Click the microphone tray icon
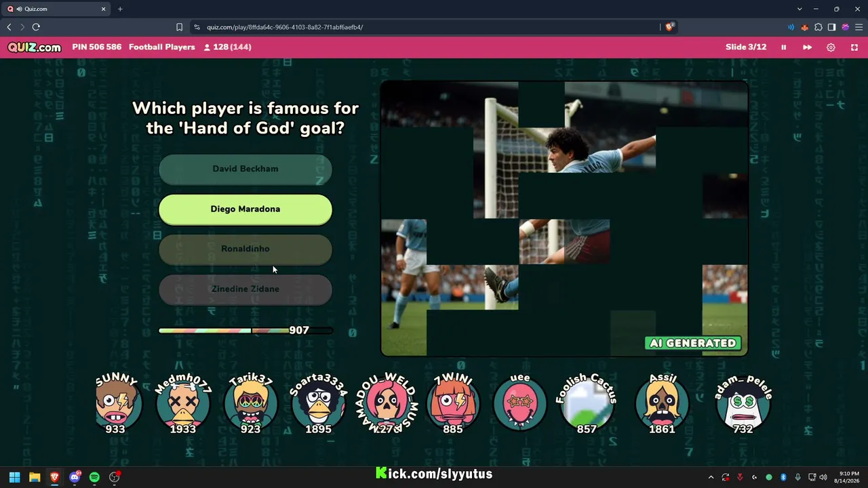The width and height of the screenshot is (868, 488). (x=797, y=477)
